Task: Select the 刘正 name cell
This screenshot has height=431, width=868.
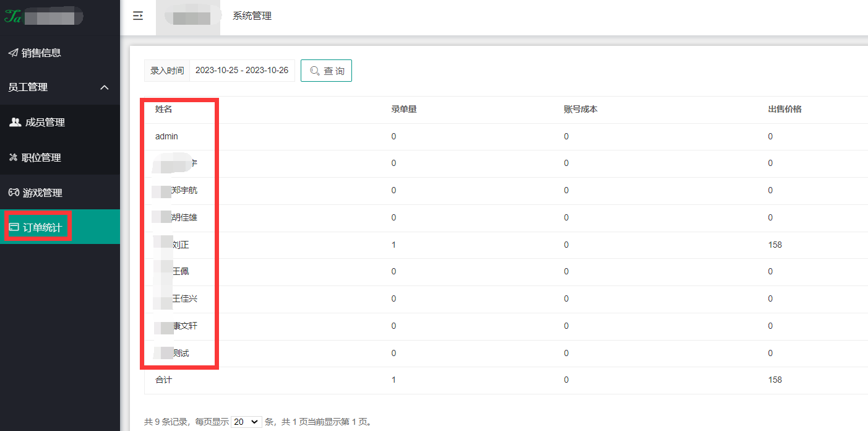Action: pos(181,245)
